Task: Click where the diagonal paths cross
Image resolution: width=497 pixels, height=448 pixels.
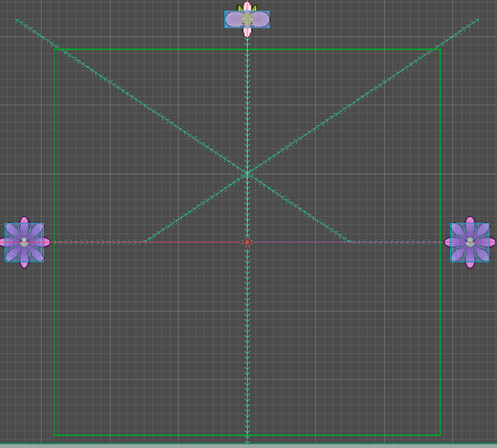Action: pyautogui.click(x=247, y=174)
